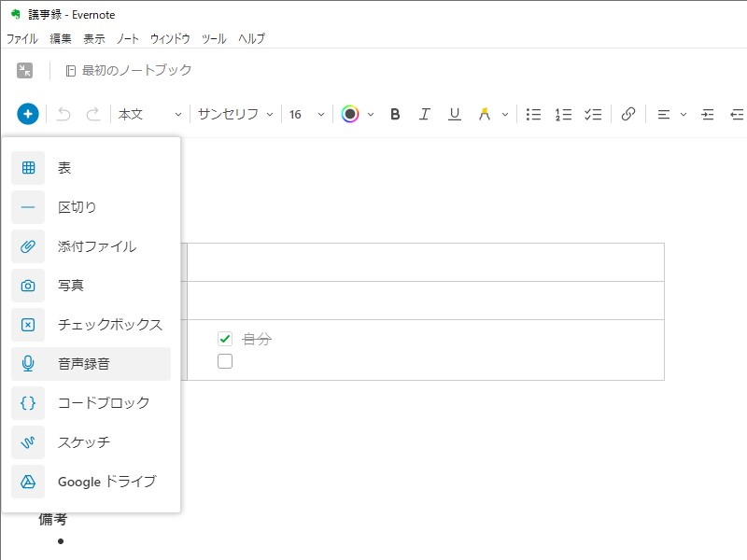Open the font color picker
The image size is (747, 560).
(x=350, y=114)
